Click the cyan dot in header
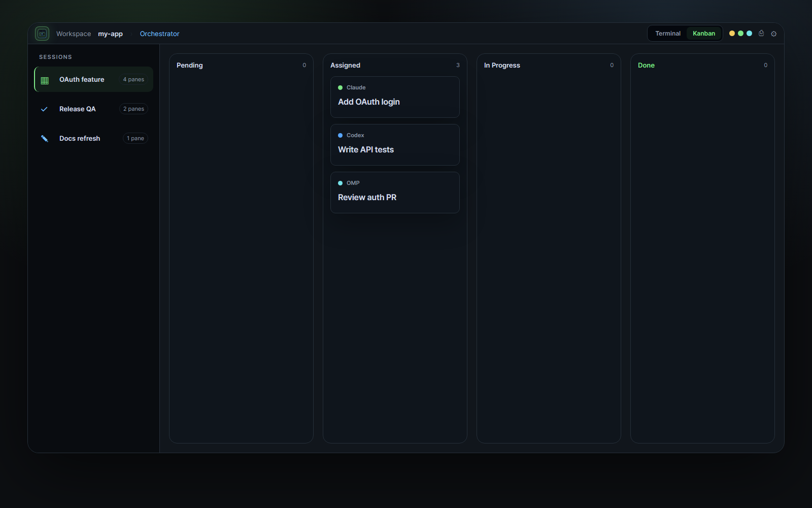The height and width of the screenshot is (508, 812). [749, 34]
